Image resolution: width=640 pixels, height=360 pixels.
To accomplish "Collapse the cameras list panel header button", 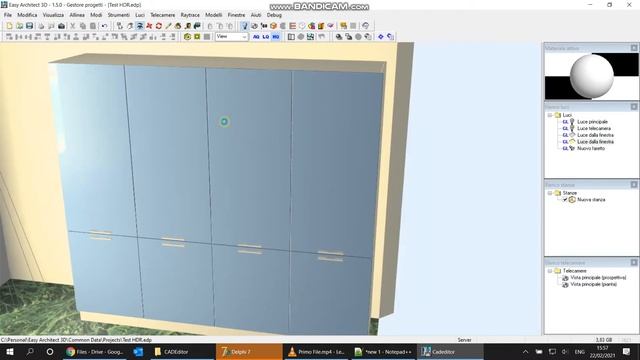I will [634, 262].
